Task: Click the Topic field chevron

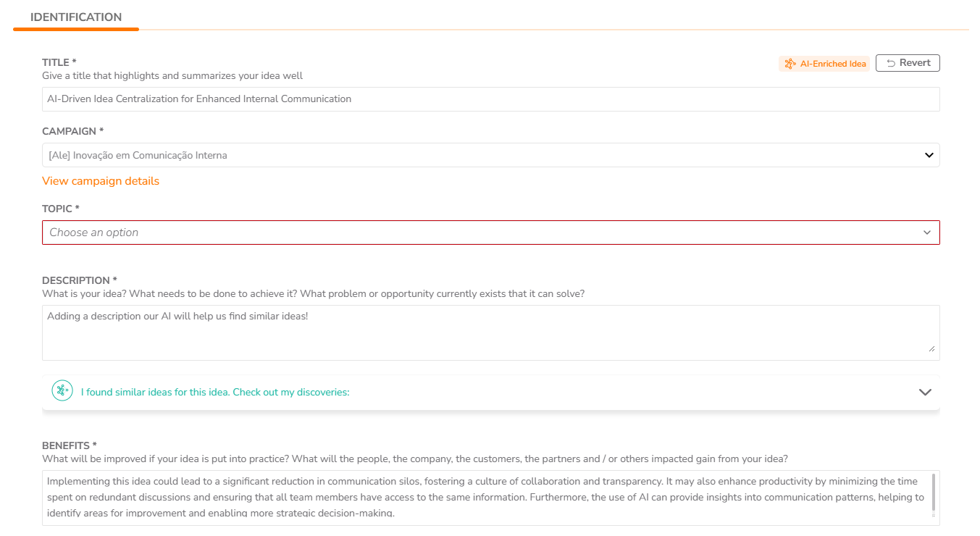Action: point(927,233)
